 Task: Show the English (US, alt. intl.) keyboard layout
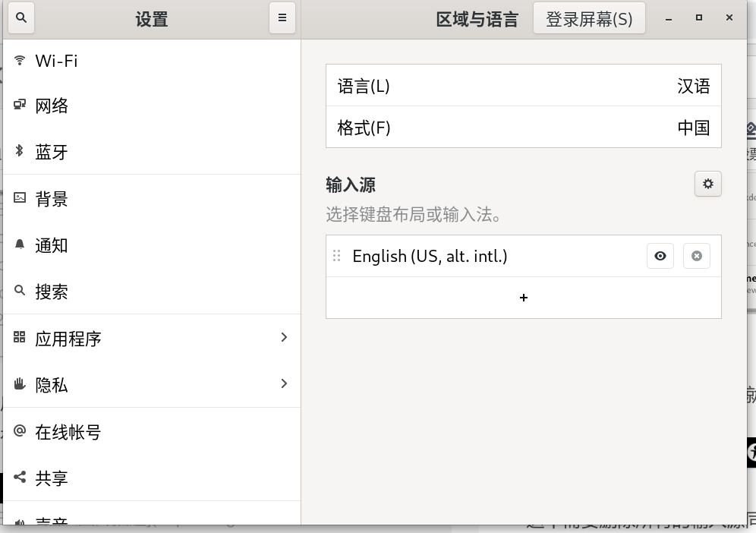(x=660, y=256)
